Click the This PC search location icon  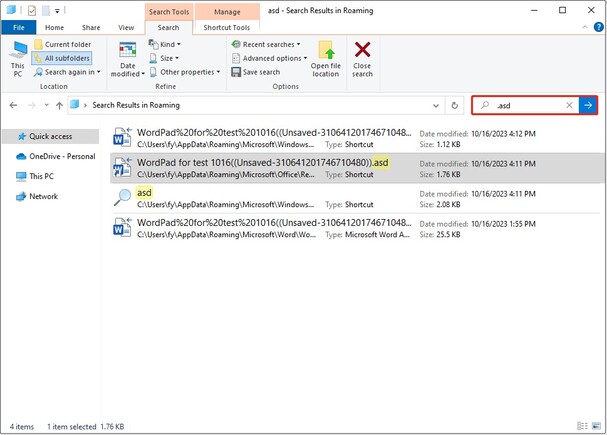[18, 50]
